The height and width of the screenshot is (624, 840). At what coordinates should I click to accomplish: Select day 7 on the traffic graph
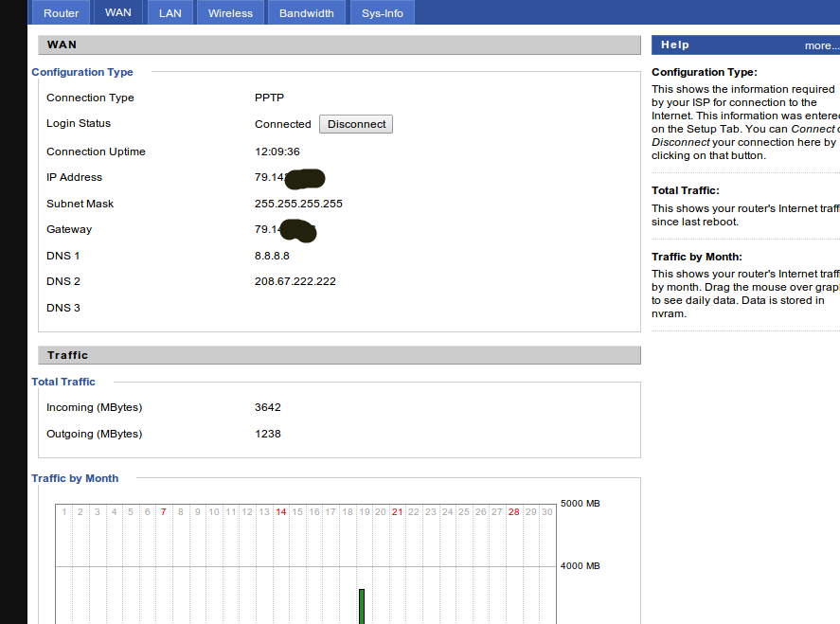[x=164, y=512]
